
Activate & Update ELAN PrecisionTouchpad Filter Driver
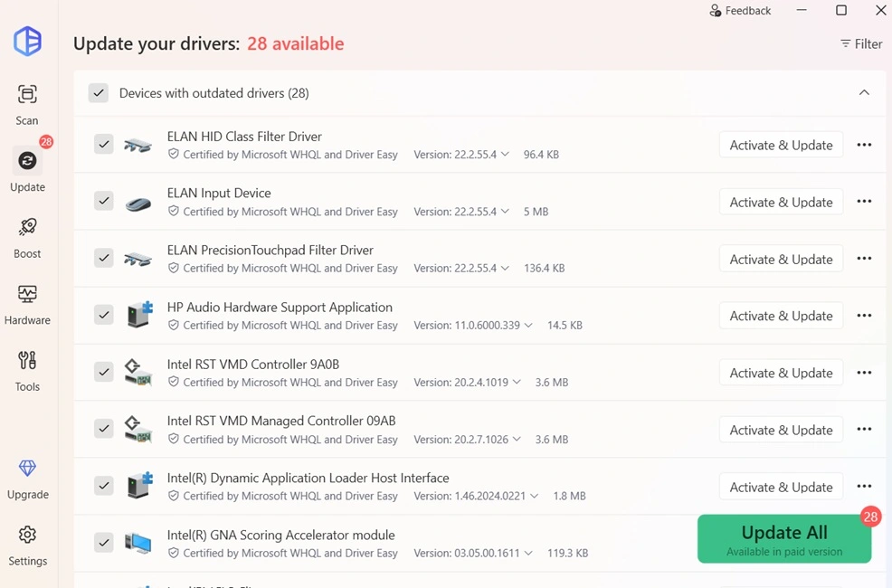[781, 259]
